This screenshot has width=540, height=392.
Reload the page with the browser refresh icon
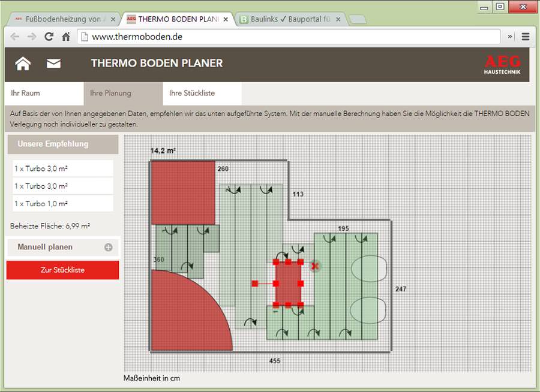[x=49, y=37]
